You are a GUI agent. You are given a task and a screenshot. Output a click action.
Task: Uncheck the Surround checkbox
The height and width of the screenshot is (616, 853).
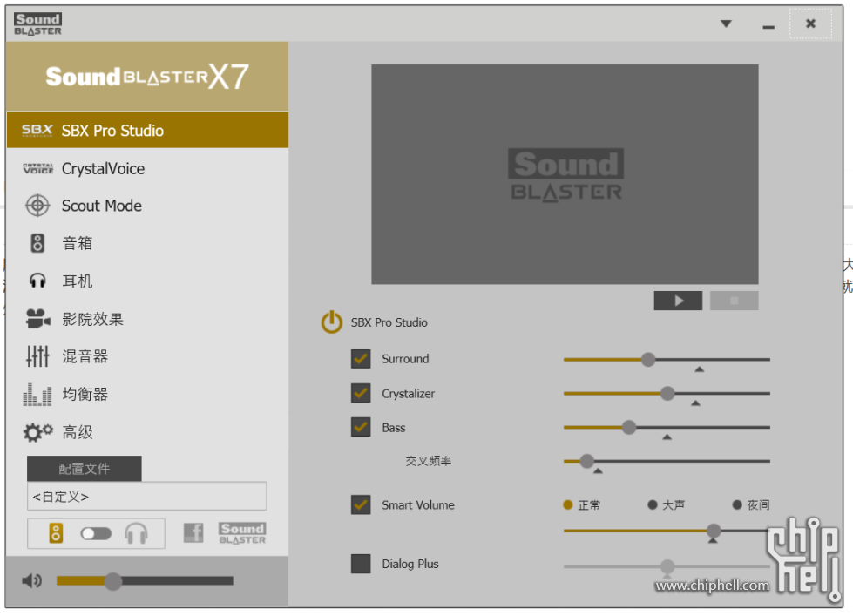tap(361, 359)
